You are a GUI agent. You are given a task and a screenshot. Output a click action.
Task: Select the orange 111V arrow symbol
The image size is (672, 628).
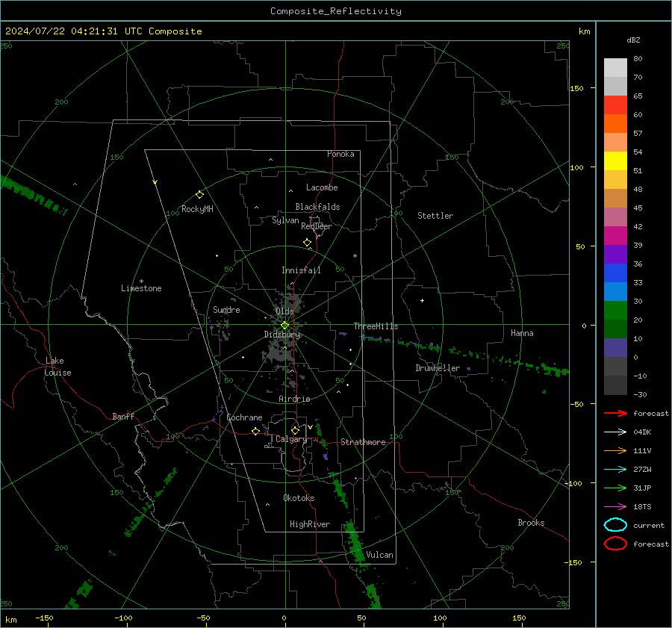point(615,450)
